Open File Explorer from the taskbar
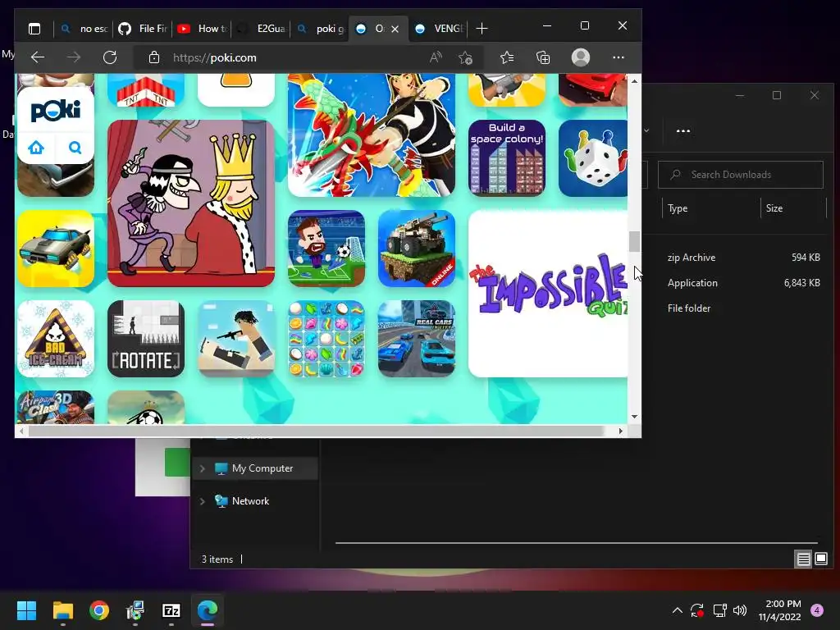 [62, 610]
